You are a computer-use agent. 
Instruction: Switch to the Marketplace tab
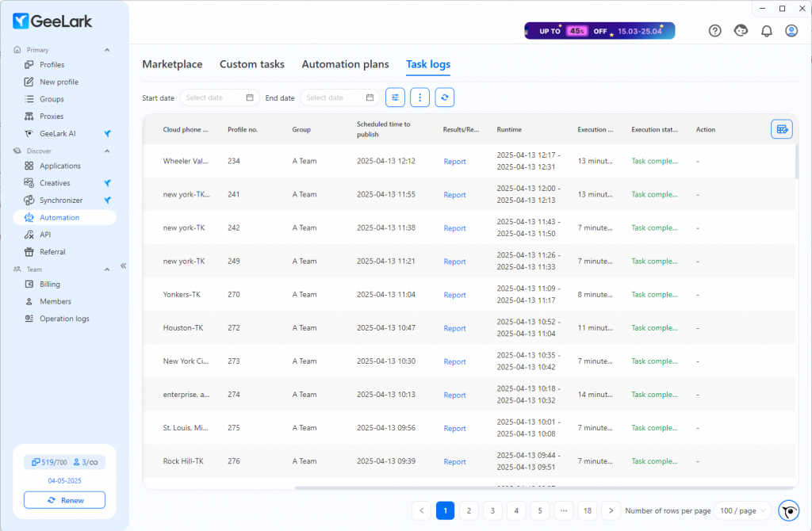[x=172, y=64]
